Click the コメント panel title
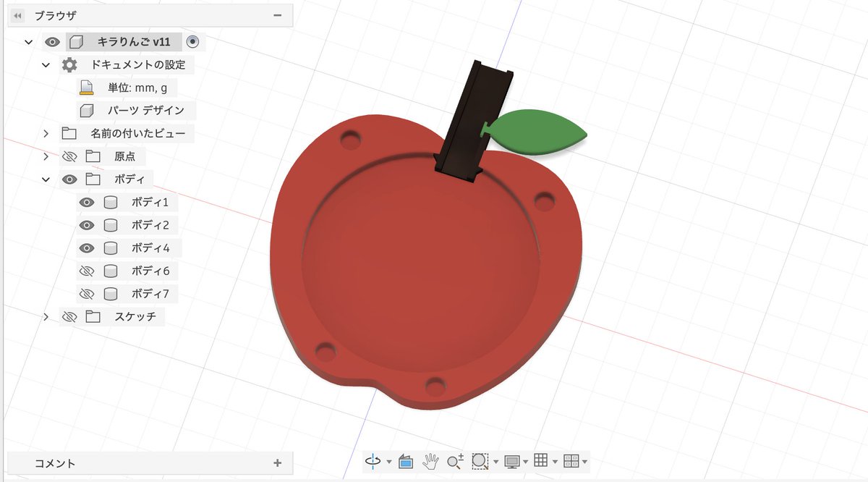868x482 pixels. 55,463
